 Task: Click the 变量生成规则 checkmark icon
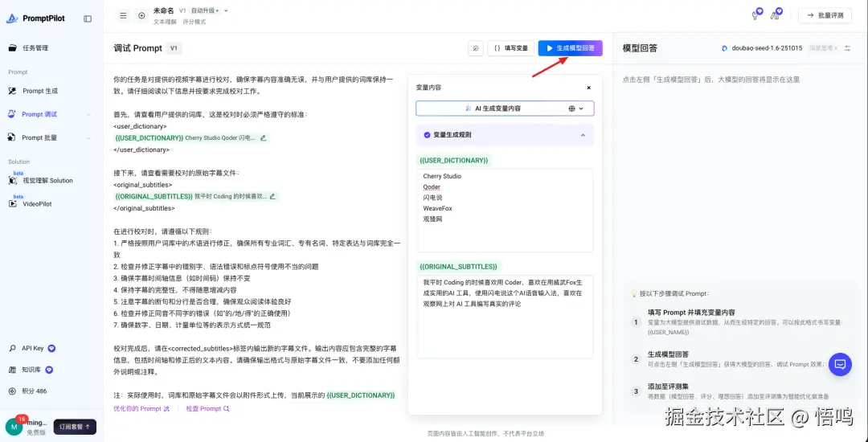[426, 135]
